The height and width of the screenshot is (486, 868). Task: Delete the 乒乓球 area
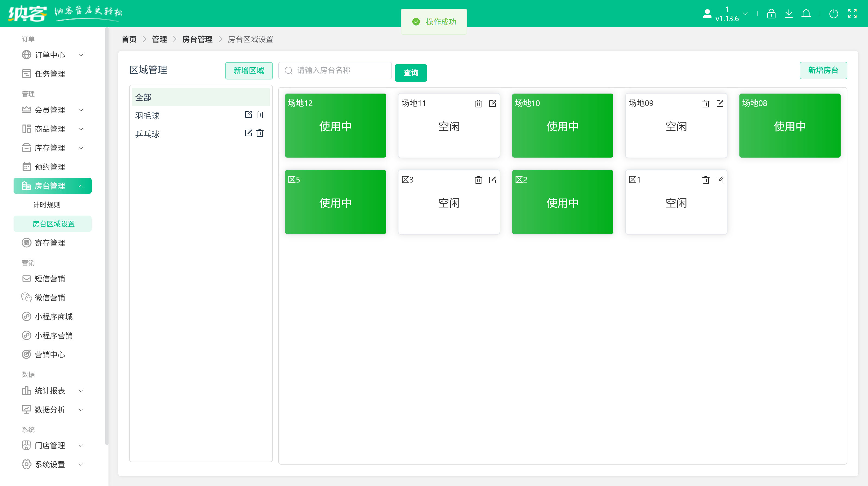pos(260,133)
